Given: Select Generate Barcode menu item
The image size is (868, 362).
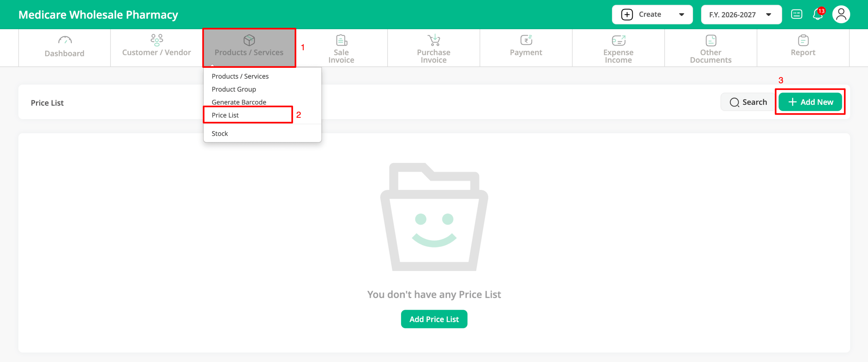Looking at the screenshot, I should tap(239, 102).
